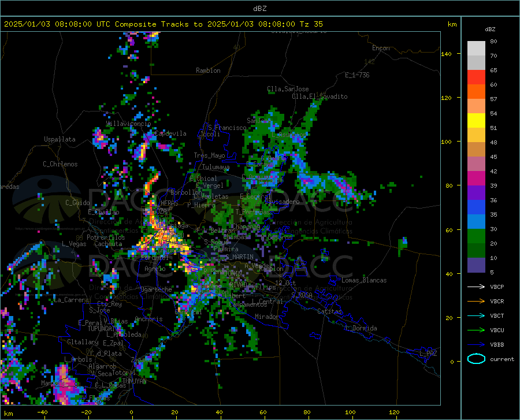Click the 'Borbollon' place label
The height and width of the screenshot is (420, 520).
(x=187, y=192)
